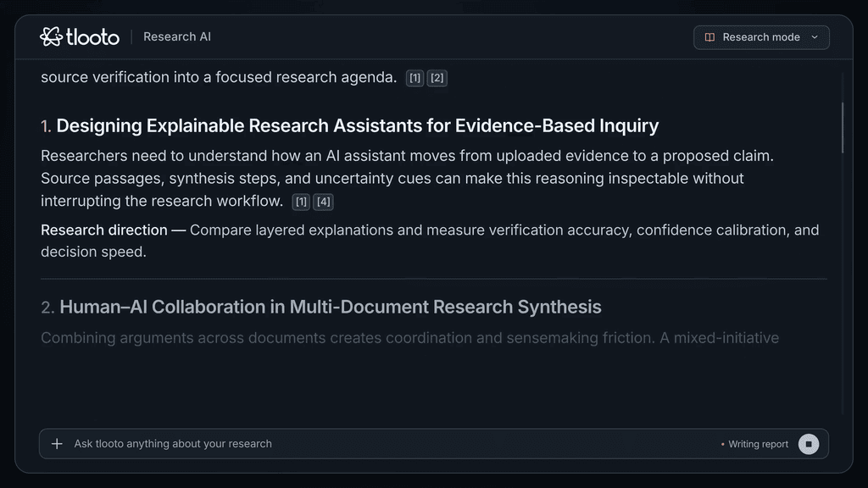Click the Research AI header label
The image size is (868, 488).
177,36
